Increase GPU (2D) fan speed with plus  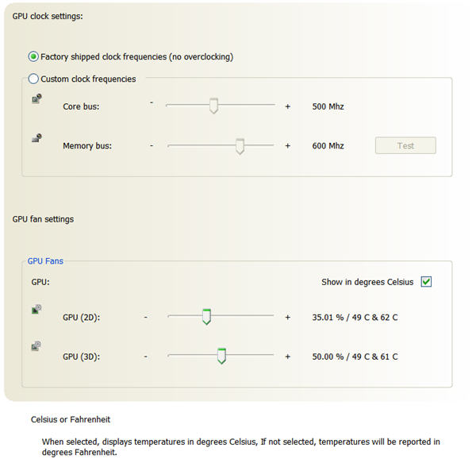288,318
